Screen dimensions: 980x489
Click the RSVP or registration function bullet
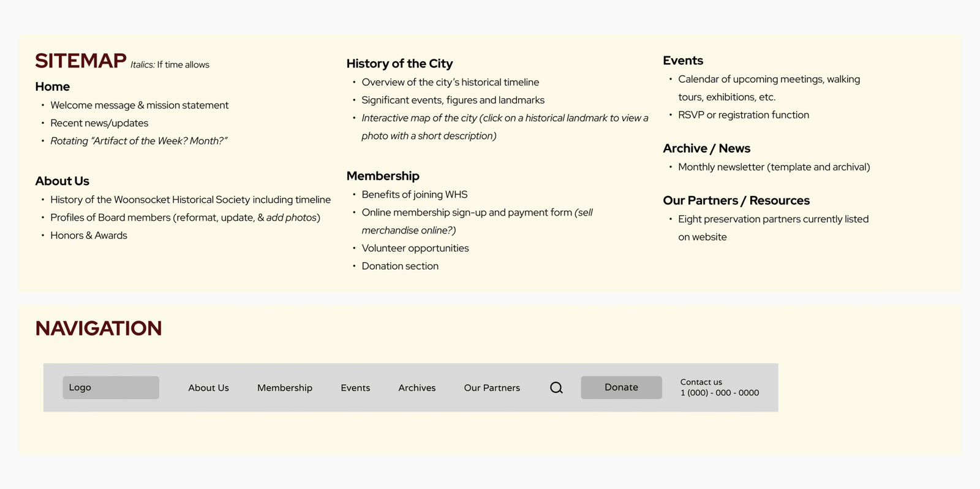744,115
